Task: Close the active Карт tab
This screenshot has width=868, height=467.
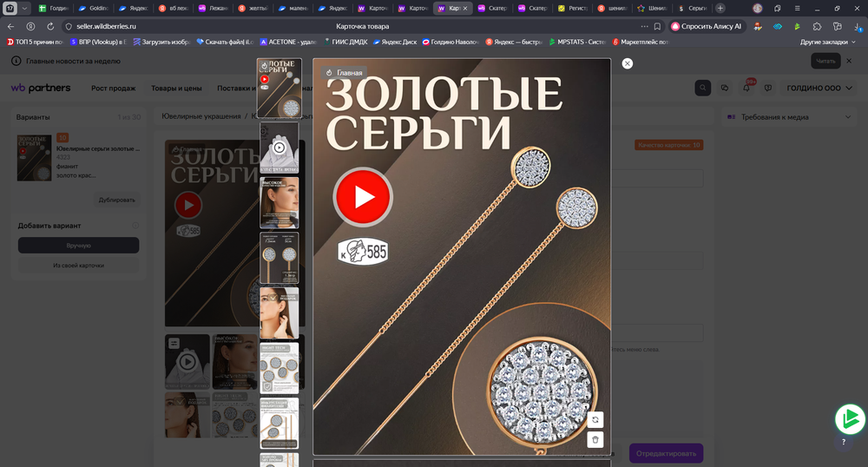Action: [x=465, y=9]
